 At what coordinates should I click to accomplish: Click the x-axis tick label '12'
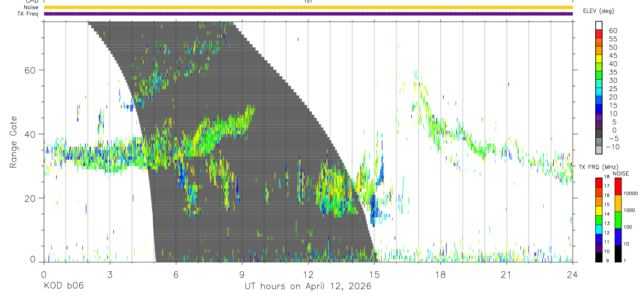(x=308, y=274)
